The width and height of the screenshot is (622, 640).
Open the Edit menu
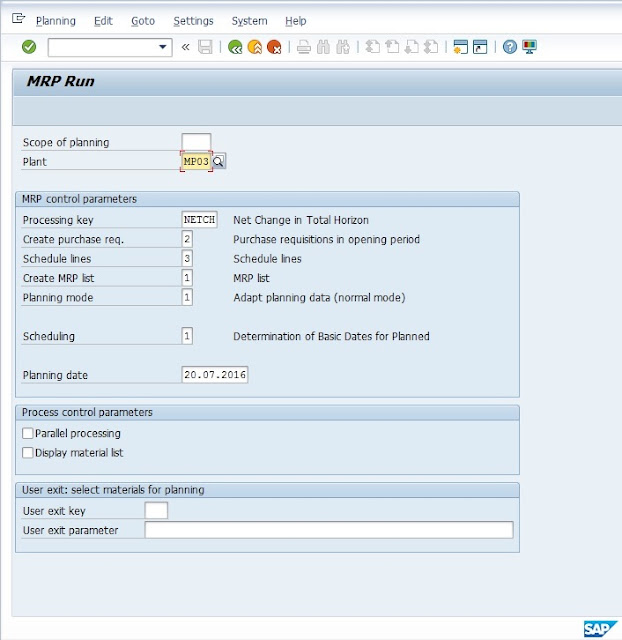click(103, 21)
